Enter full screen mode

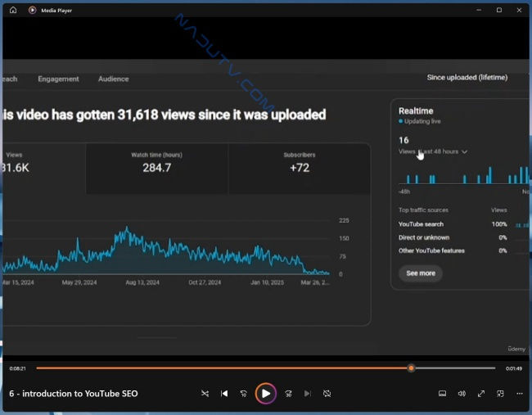click(481, 394)
